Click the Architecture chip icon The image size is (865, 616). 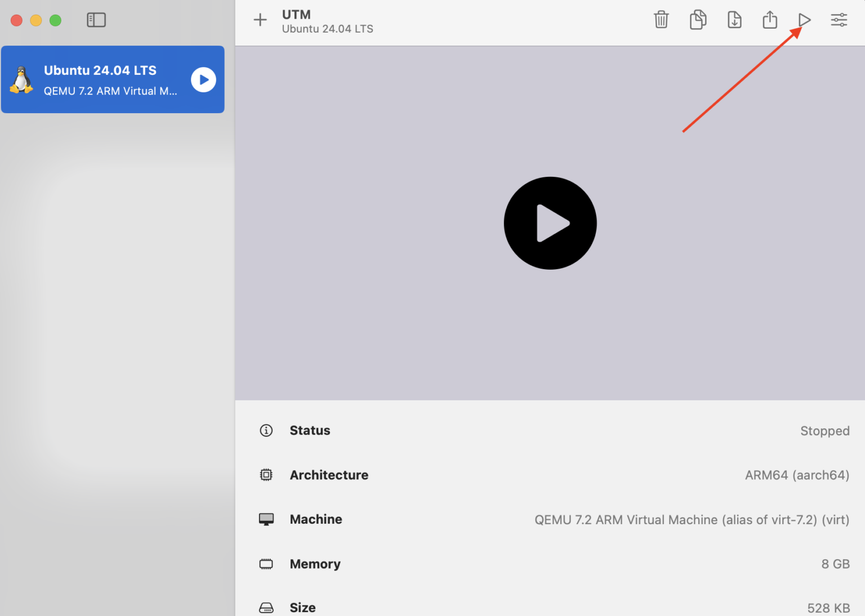tap(266, 475)
